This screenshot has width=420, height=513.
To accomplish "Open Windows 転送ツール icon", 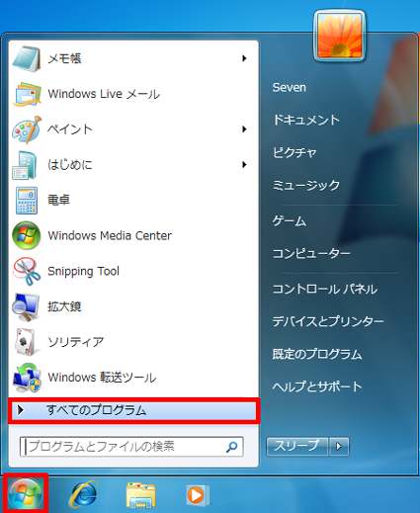I will tap(27, 378).
